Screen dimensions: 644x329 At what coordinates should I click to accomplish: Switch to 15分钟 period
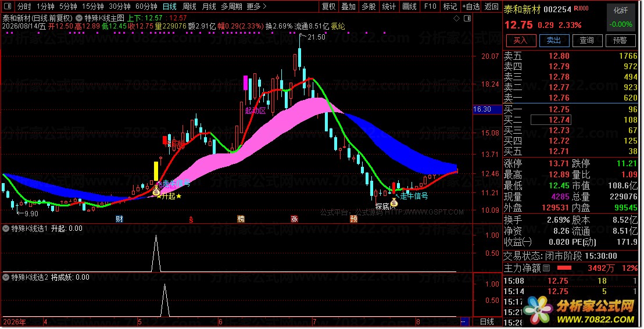click(x=93, y=6)
